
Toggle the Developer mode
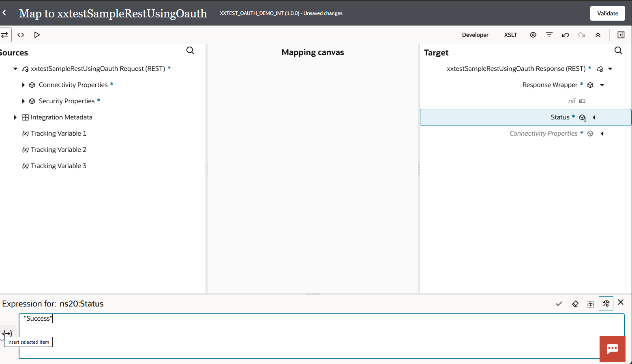coord(475,35)
